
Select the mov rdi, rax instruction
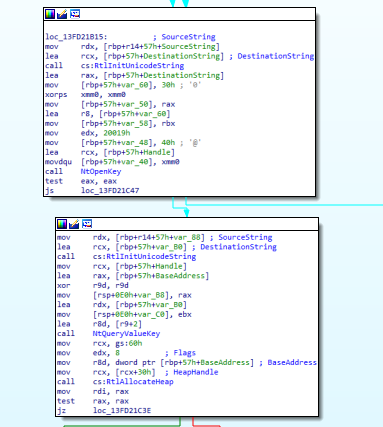(93, 391)
